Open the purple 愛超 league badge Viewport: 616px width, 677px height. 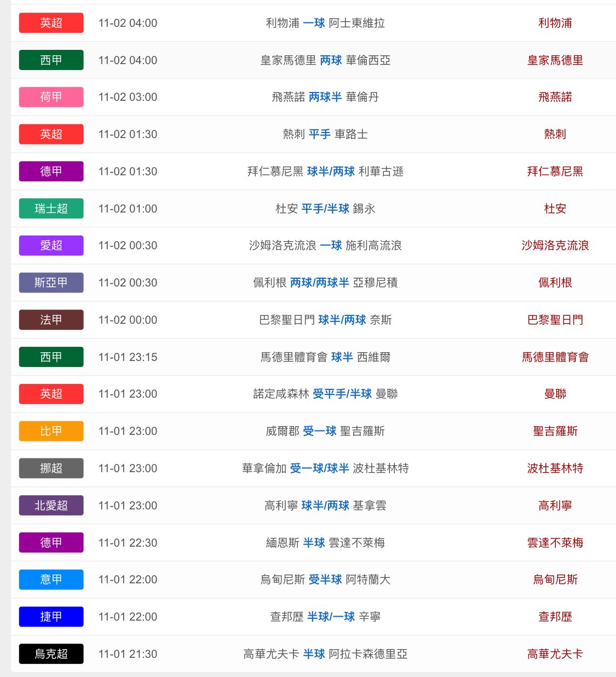point(51,245)
